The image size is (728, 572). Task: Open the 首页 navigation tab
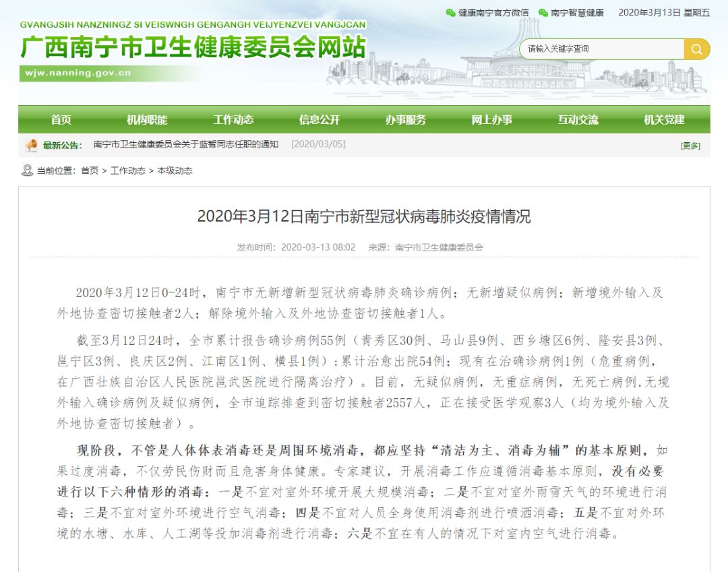pos(61,120)
